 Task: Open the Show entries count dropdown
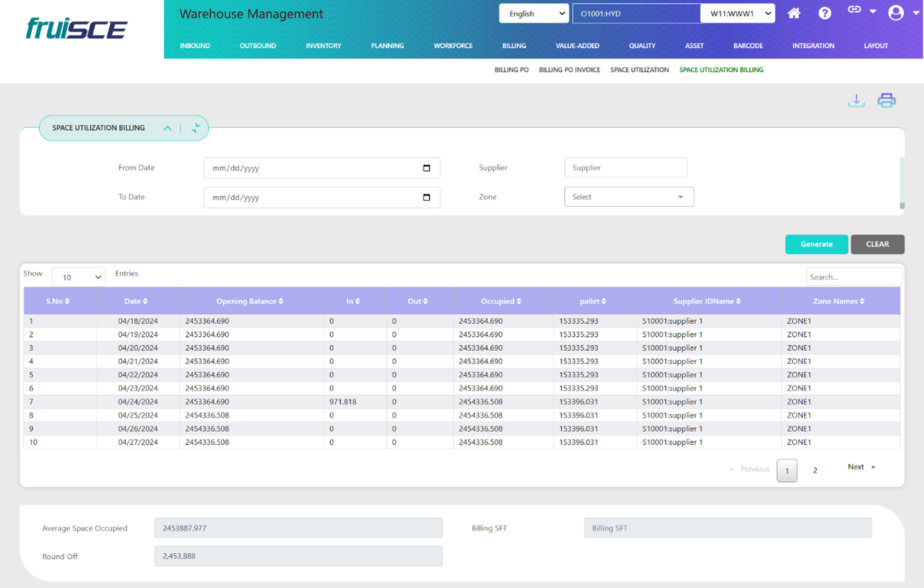click(x=78, y=277)
